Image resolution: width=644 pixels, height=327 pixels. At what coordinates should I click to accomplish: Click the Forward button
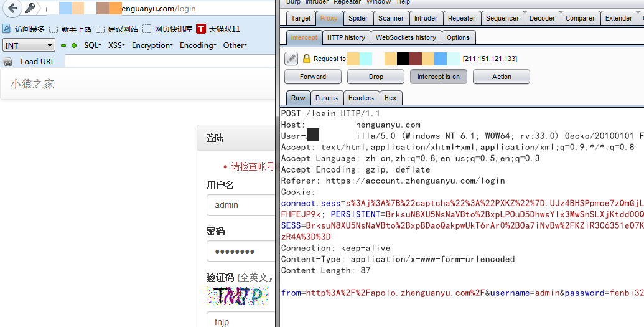coord(313,77)
